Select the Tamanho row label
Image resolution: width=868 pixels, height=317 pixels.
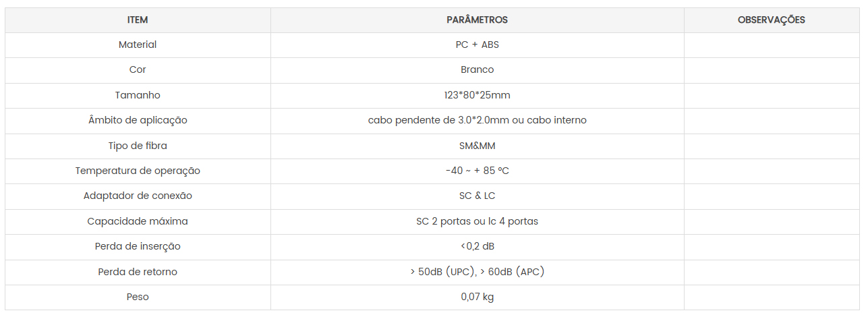click(138, 95)
